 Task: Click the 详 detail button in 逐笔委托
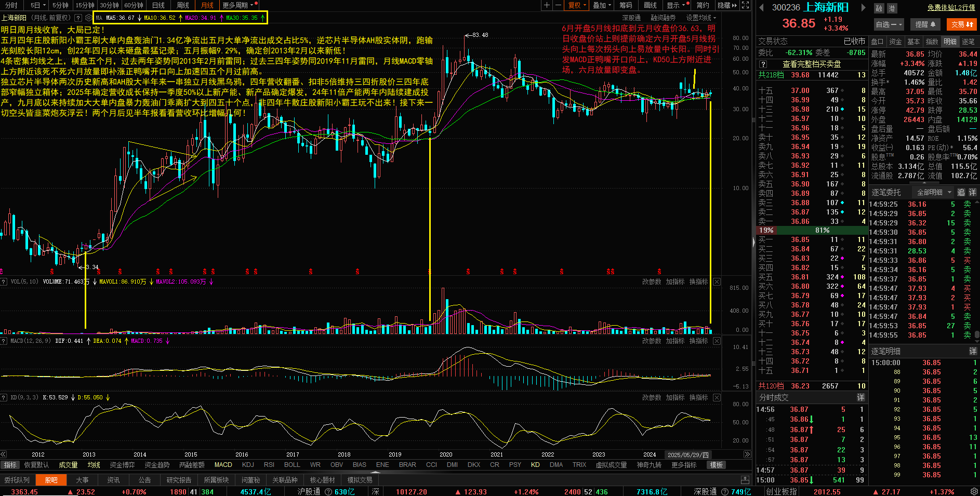[x=972, y=192]
